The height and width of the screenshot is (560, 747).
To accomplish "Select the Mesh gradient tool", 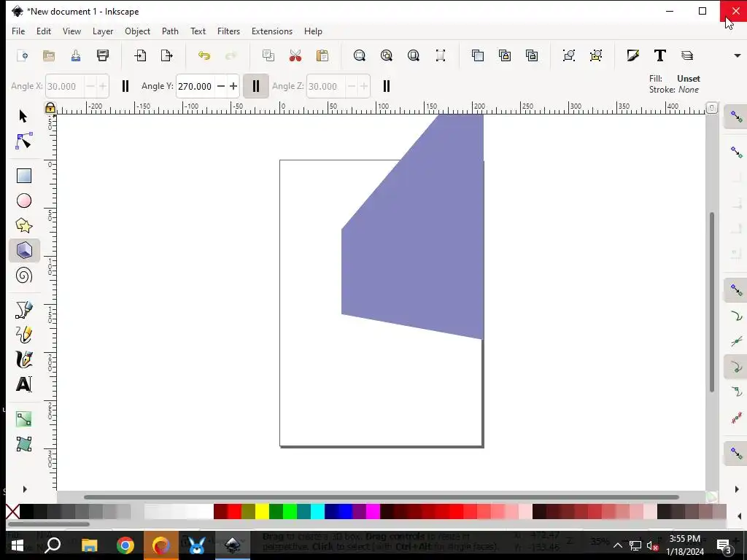I will 24,444.
